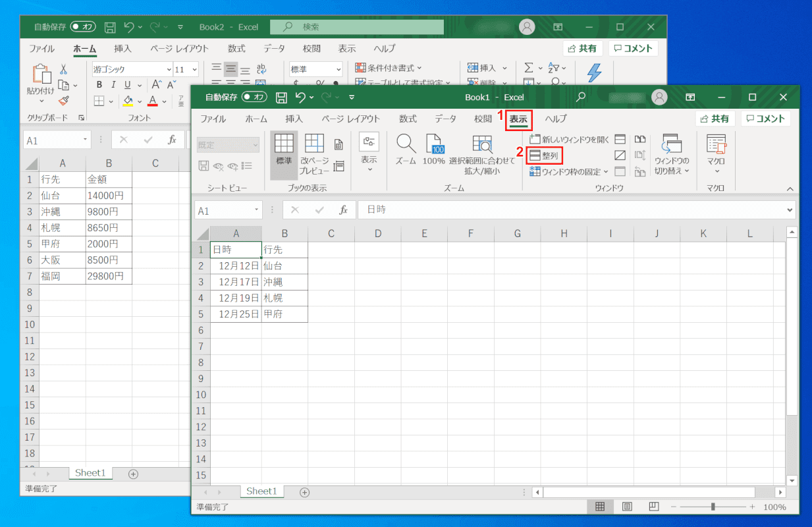Open 数式 tab in Book1

408,119
